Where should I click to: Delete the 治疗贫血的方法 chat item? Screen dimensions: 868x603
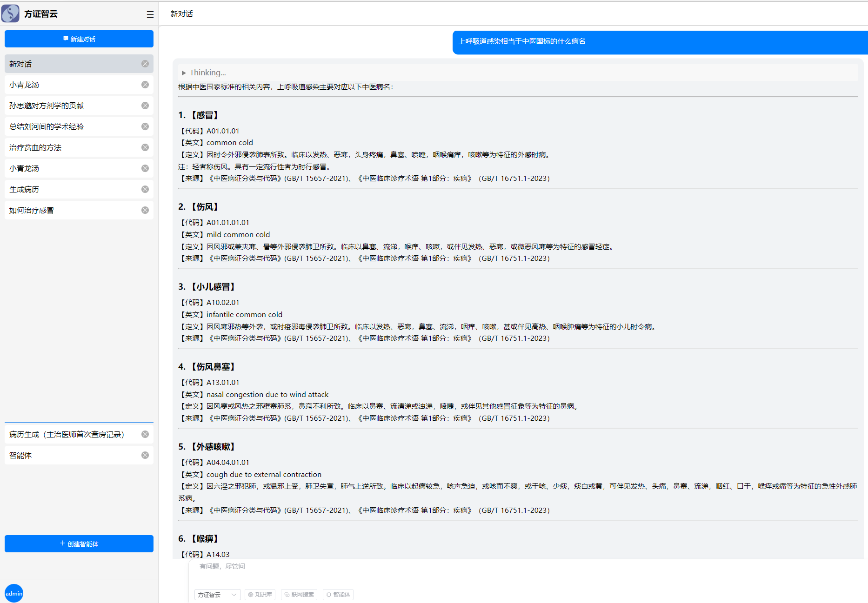(x=145, y=147)
